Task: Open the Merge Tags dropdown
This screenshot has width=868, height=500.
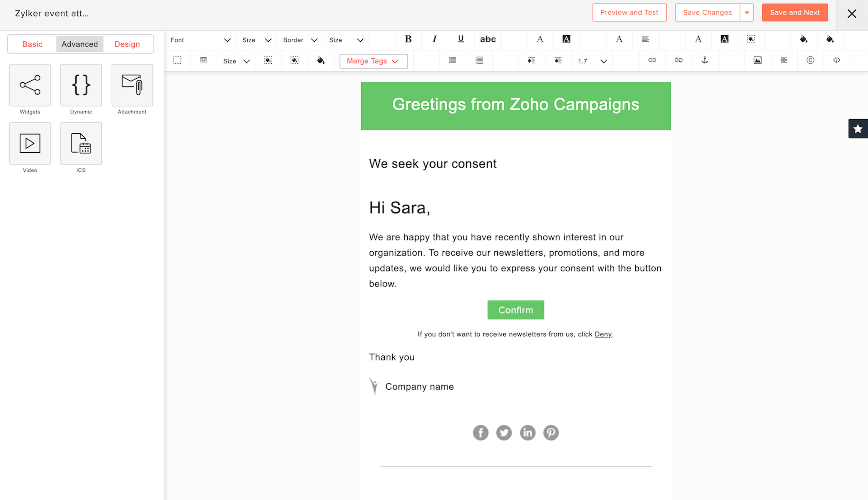Action: (373, 61)
